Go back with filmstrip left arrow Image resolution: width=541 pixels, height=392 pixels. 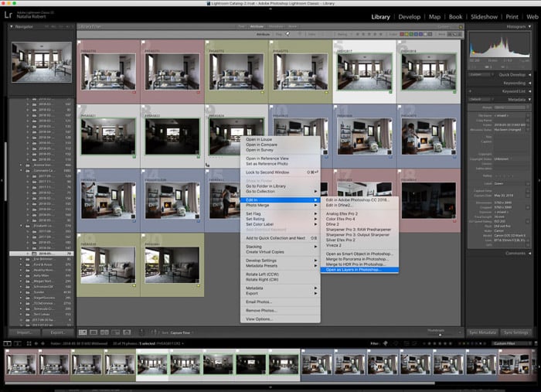point(36,343)
